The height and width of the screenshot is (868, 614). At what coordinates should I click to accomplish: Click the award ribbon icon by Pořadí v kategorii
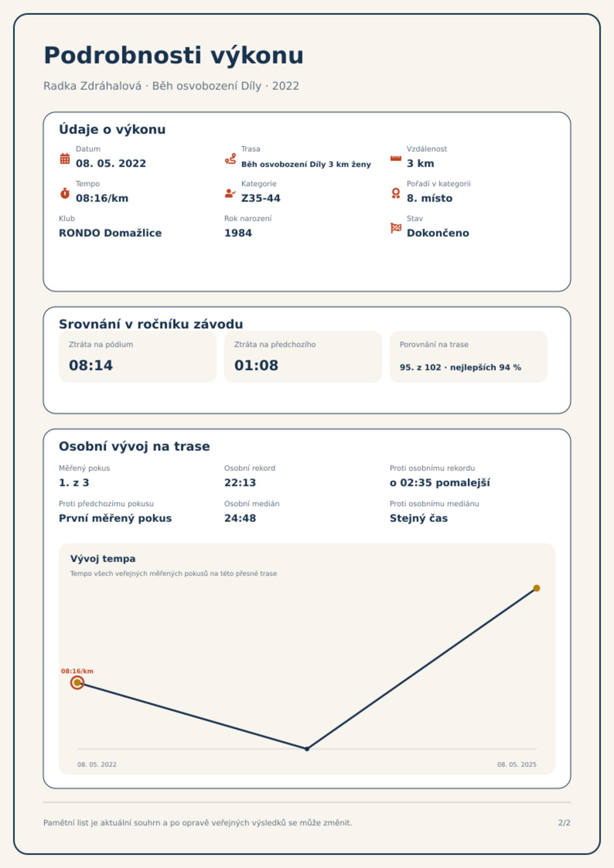(x=396, y=193)
